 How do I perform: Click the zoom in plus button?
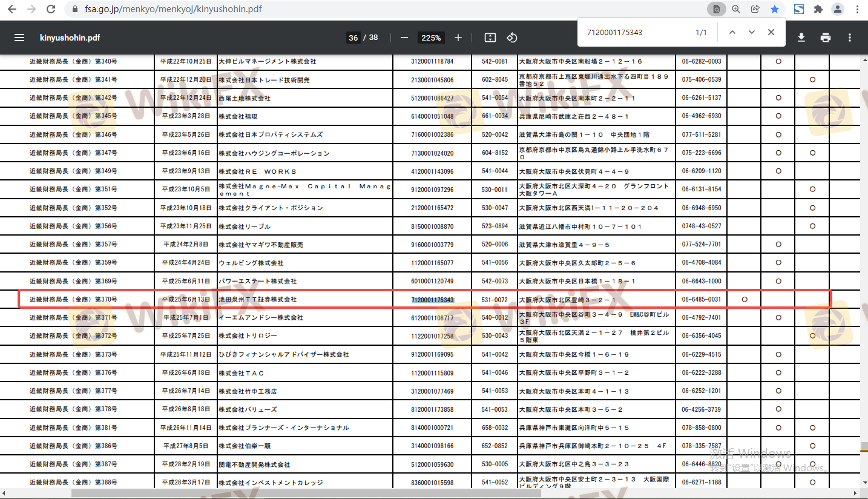458,38
